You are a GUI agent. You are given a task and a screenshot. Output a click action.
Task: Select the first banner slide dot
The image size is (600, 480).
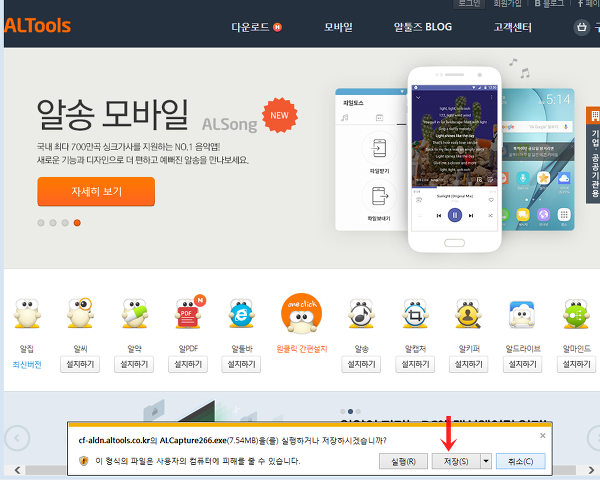(x=41, y=223)
